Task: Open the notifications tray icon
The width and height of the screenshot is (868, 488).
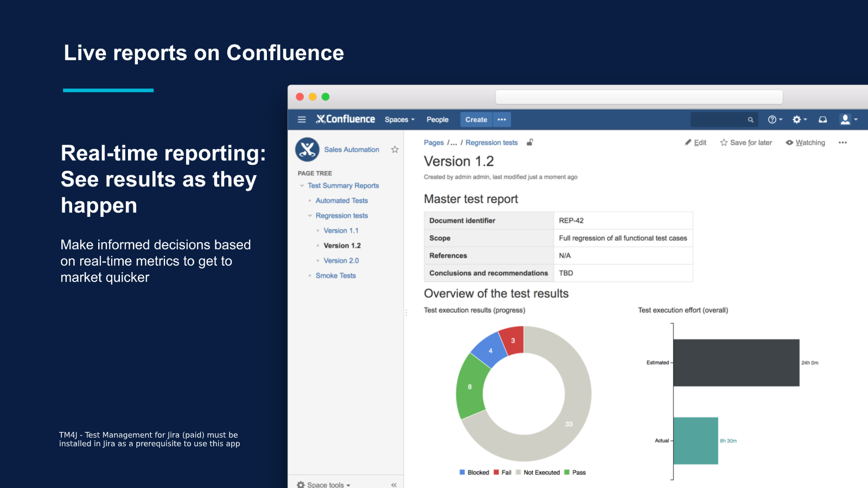Action: [x=822, y=119]
